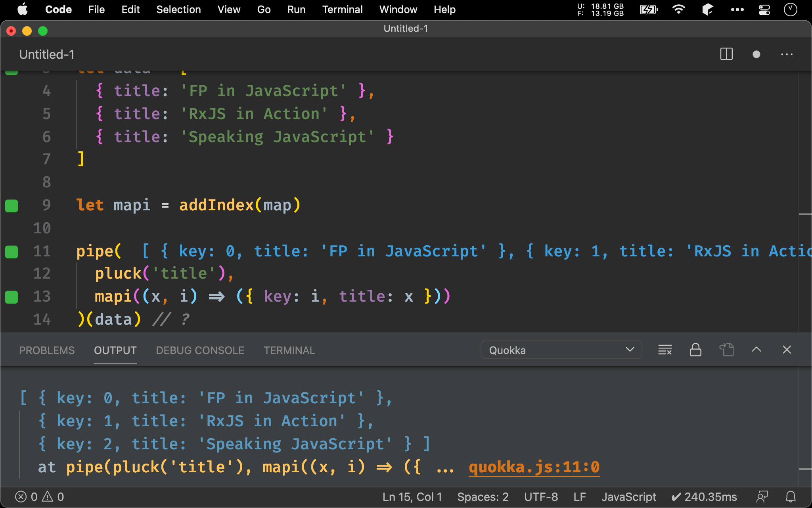The width and height of the screenshot is (812, 508).
Task: Click Ln 15, Col 1 cursor position
Action: 412,496
